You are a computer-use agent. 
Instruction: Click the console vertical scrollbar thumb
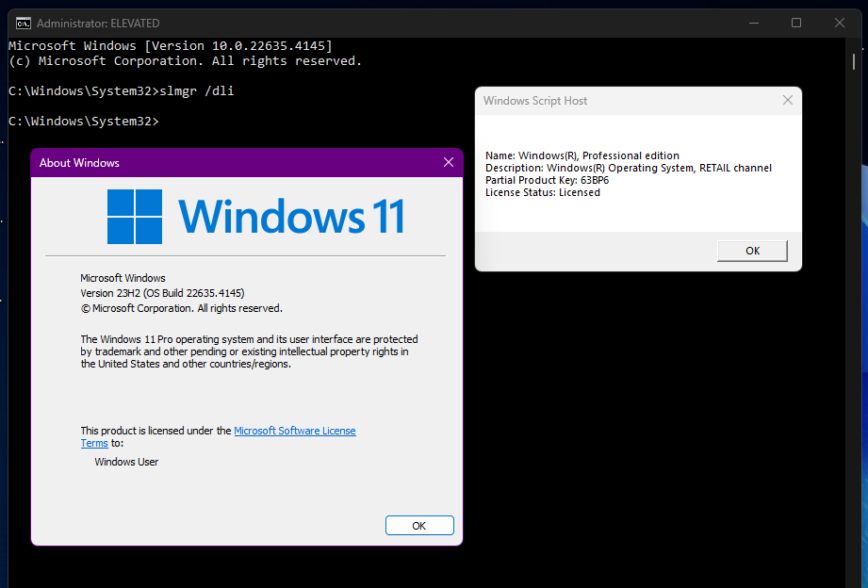(x=854, y=61)
